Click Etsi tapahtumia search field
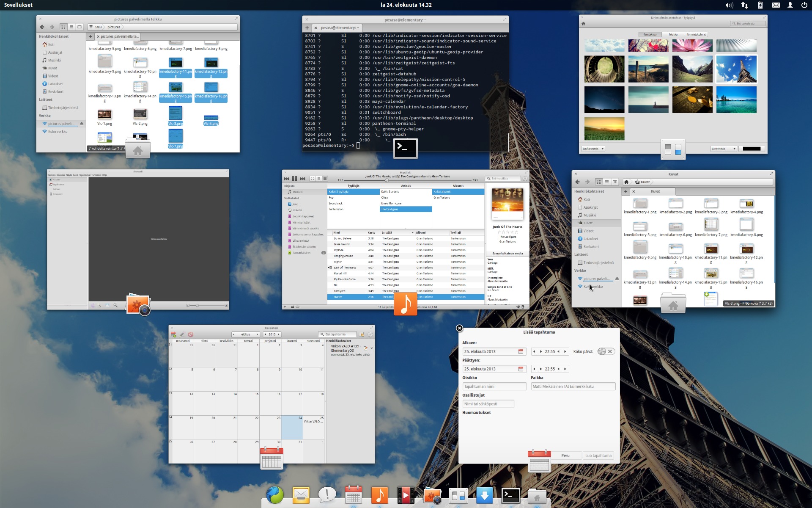 point(337,334)
